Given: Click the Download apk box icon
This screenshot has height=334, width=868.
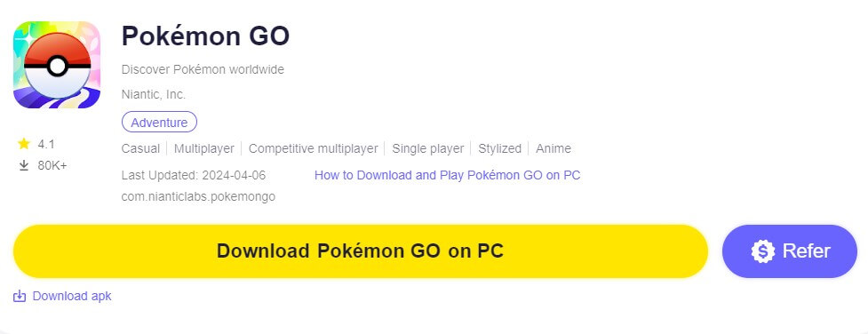Looking at the screenshot, I should pyautogui.click(x=20, y=297).
